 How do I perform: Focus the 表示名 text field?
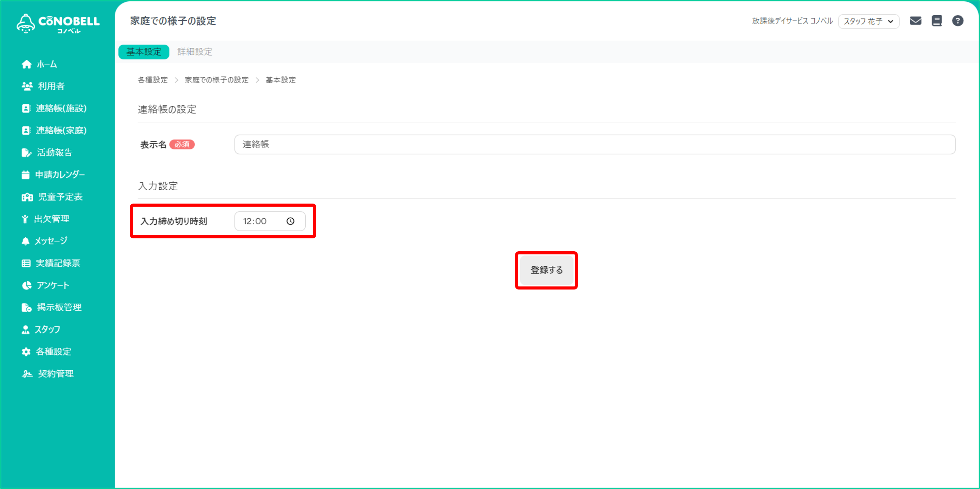[595, 145]
